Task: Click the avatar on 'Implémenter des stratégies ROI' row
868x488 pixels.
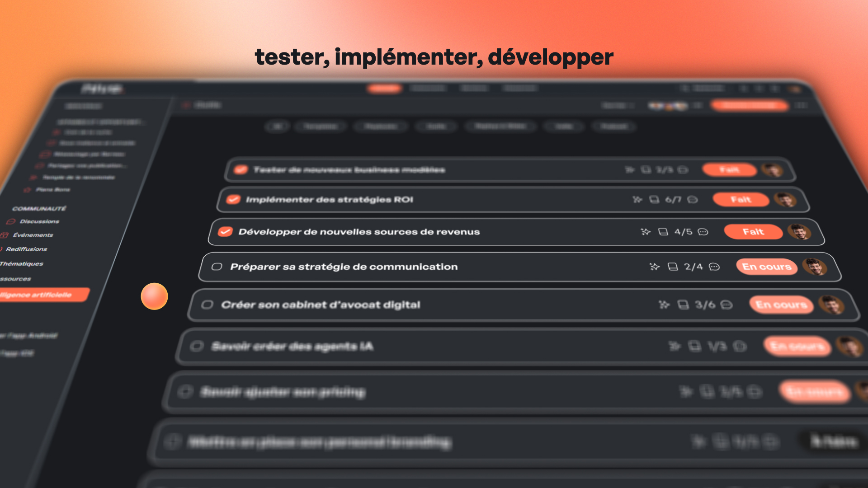Action: pos(785,199)
